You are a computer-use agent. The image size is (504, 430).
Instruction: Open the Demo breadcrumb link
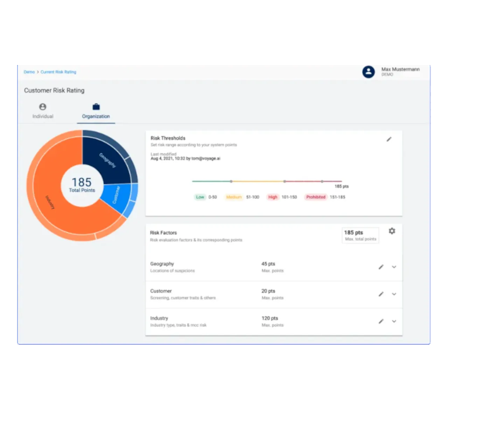[29, 72]
